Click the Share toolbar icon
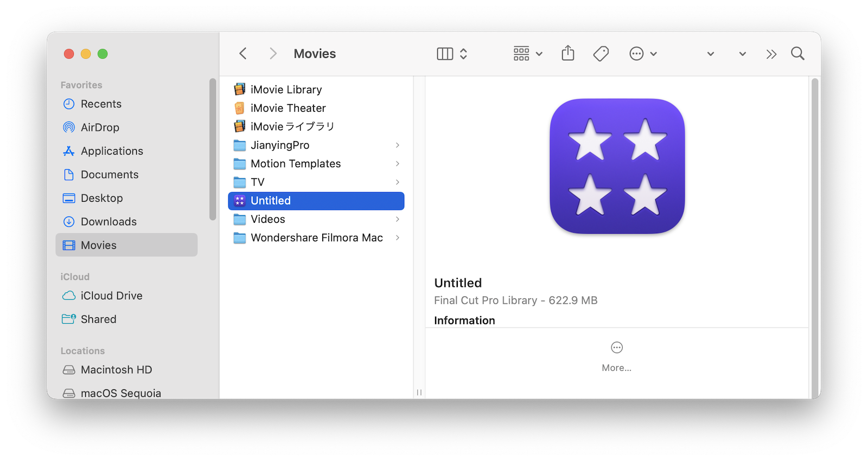Viewport: 868px width, 461px height. coord(567,53)
